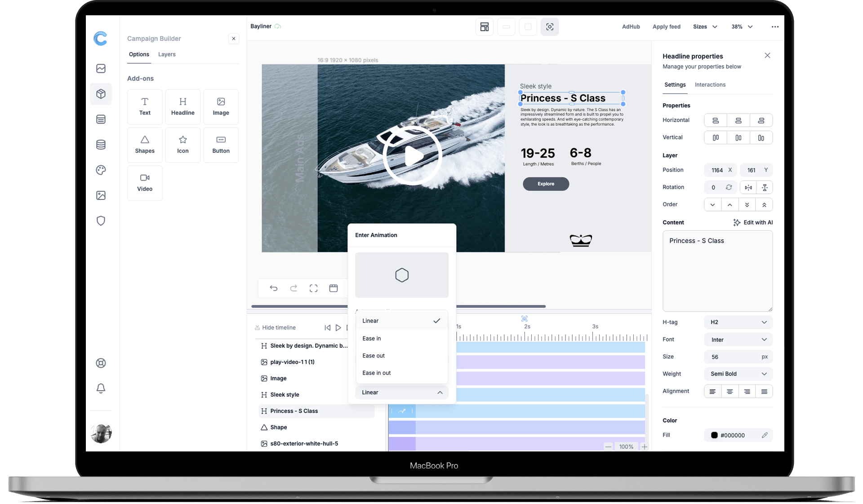Add a Button element from Add-ons
863x504 pixels.
(221, 145)
